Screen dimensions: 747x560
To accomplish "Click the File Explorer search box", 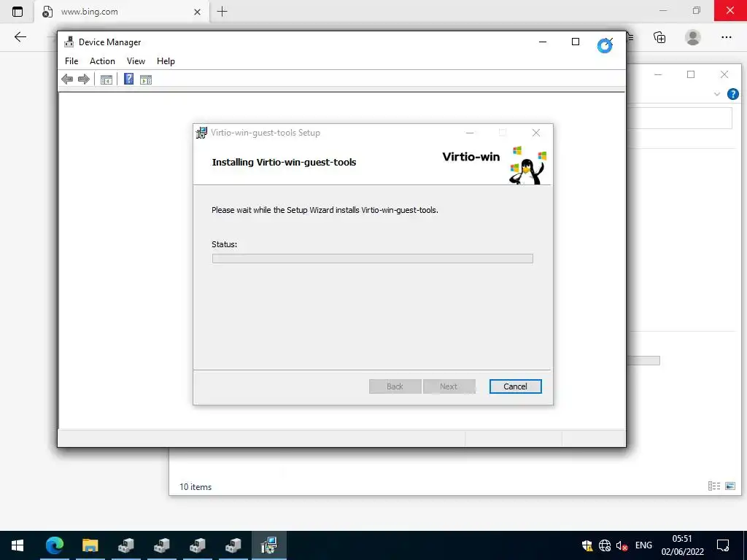I will tap(681, 118).
